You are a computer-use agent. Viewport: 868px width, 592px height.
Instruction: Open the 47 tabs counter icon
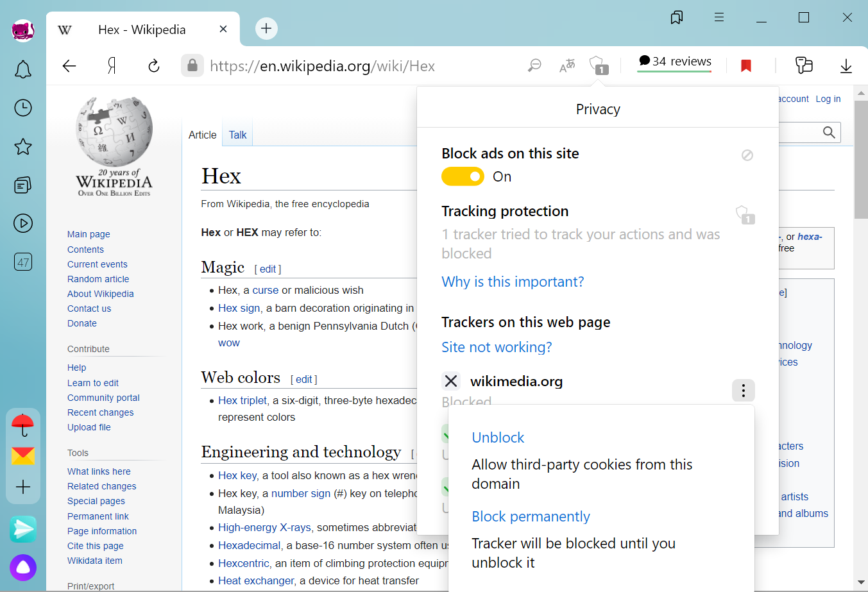point(23,262)
